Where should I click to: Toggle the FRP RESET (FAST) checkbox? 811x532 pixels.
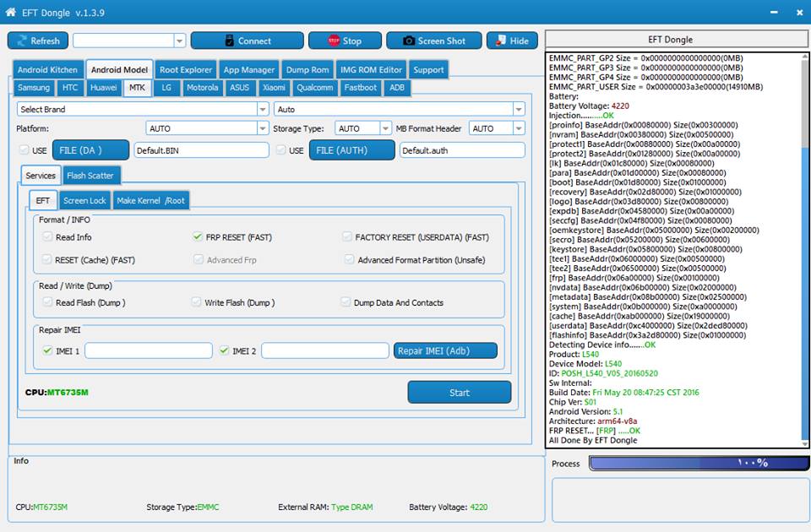tap(198, 237)
